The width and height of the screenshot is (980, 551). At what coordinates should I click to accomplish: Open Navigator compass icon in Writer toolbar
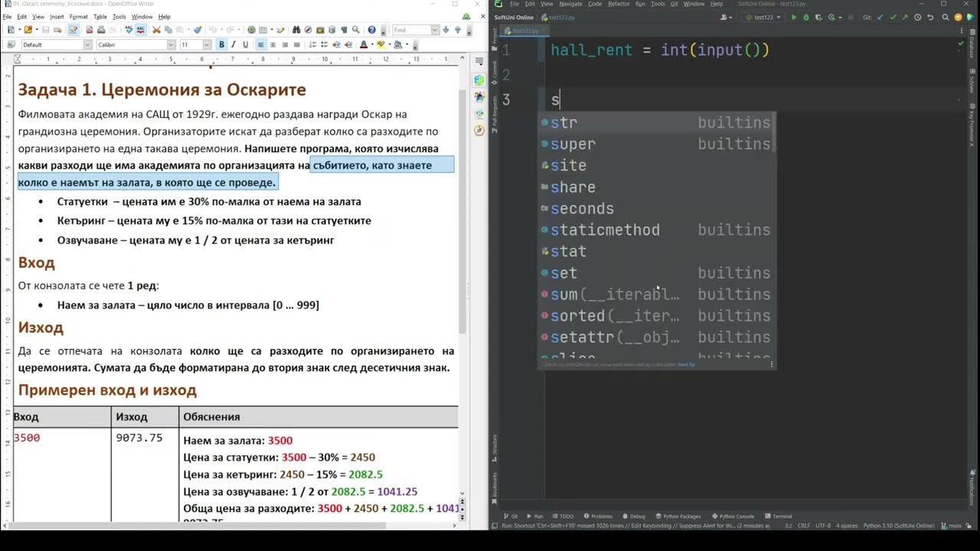pyautogui.click(x=308, y=30)
